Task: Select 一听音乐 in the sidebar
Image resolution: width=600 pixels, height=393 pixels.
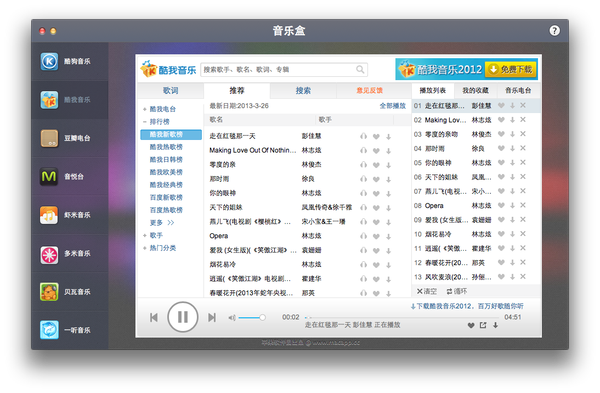Action: pyautogui.click(x=70, y=330)
